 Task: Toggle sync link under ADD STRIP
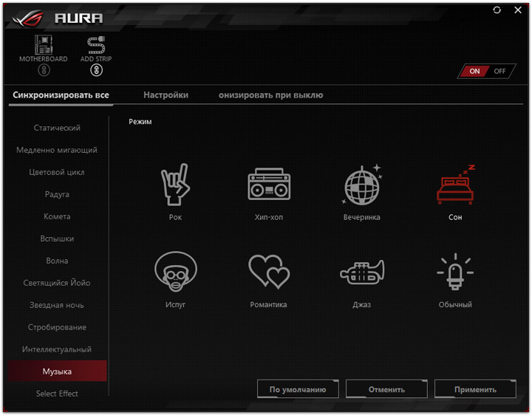click(x=96, y=70)
